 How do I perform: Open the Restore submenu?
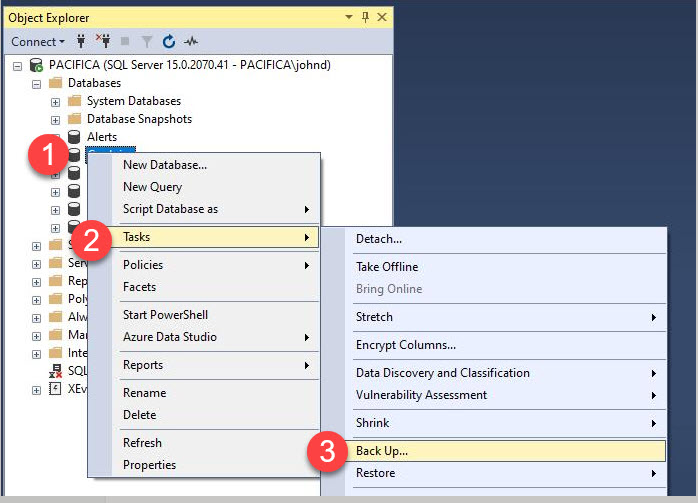click(506, 473)
